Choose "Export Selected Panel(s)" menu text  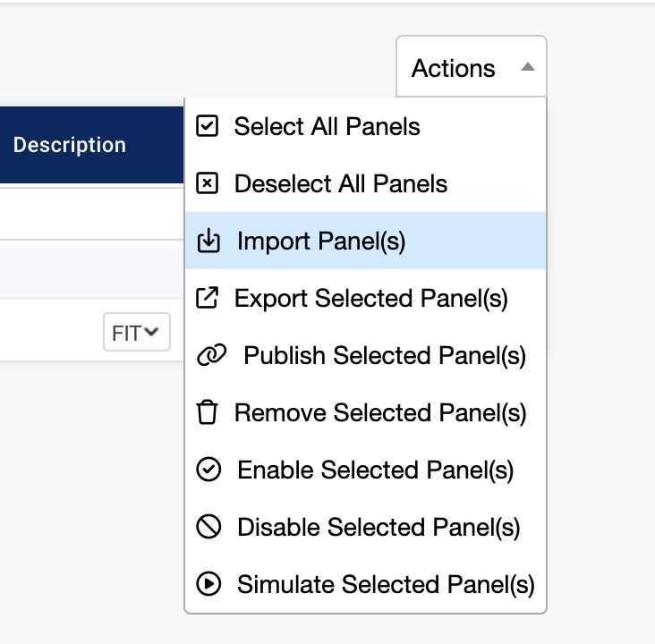370,299
